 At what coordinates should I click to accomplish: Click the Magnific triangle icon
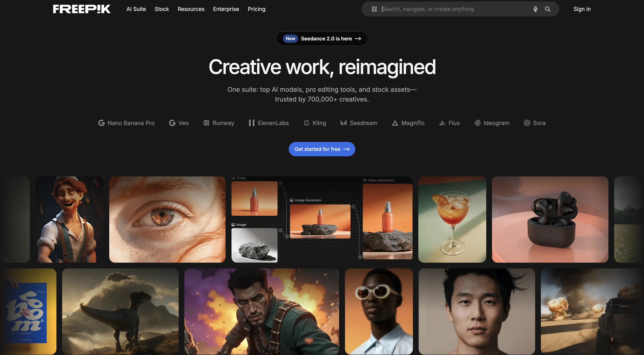[x=395, y=123]
